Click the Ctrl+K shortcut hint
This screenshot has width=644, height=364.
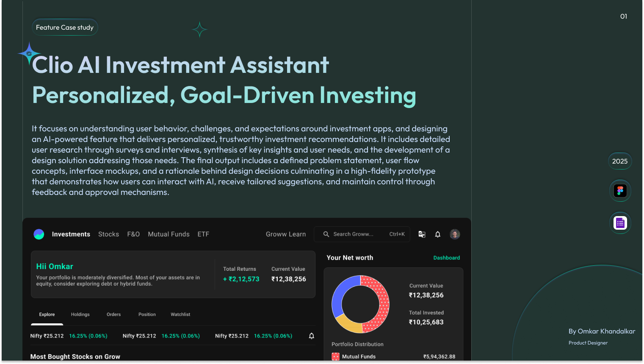coord(397,234)
